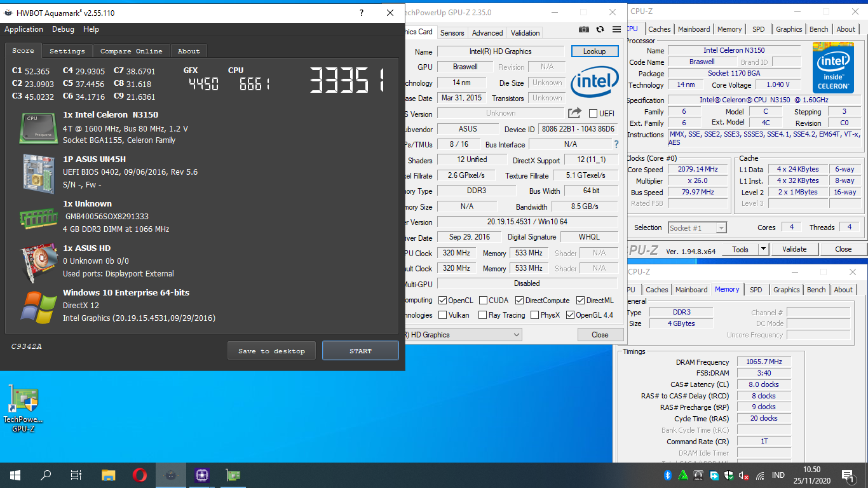The image size is (868, 488).
Task: Toggle the PhysX checkbox
Action: coord(534,315)
